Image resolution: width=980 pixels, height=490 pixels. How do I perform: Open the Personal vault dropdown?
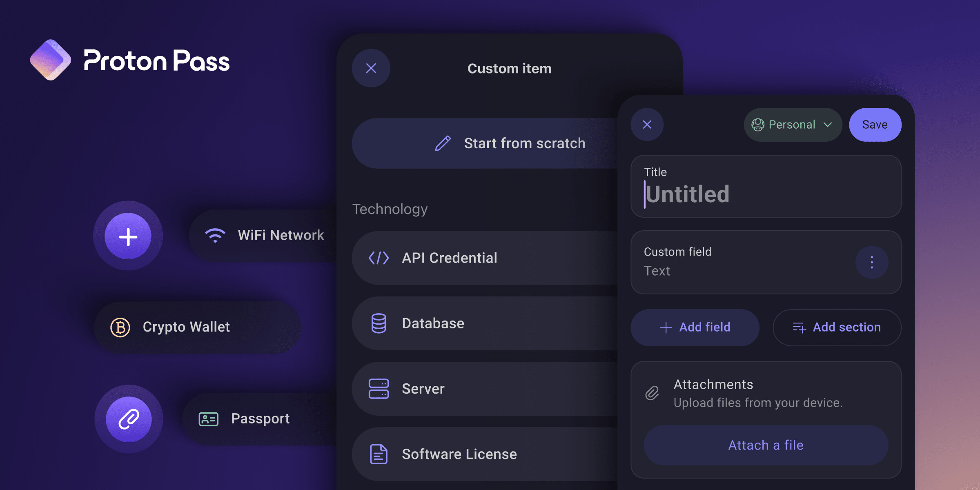(x=792, y=125)
